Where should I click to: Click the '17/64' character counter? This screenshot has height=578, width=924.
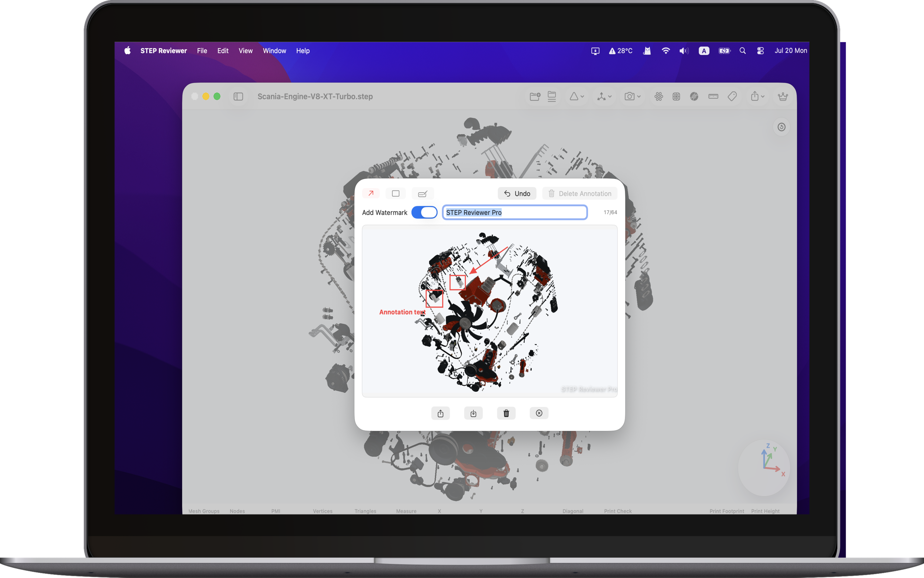coord(610,212)
